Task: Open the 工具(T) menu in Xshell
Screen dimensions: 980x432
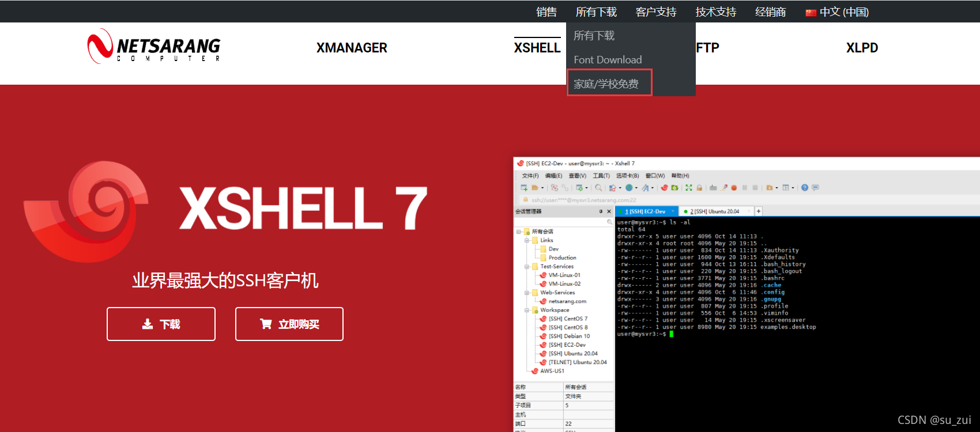Action: (x=601, y=176)
